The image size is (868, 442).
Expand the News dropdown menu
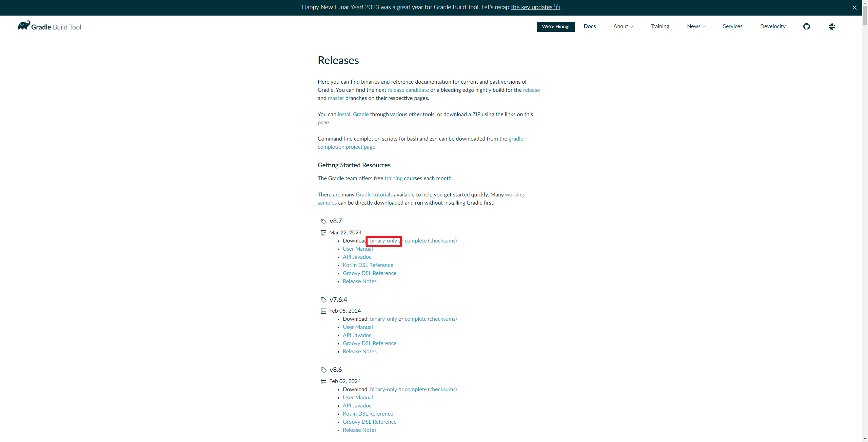[x=695, y=26]
